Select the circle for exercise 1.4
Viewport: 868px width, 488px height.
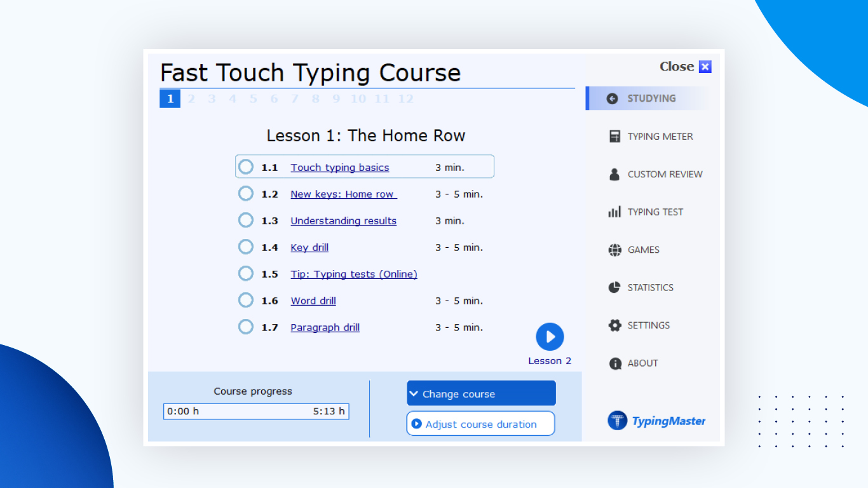tap(246, 247)
